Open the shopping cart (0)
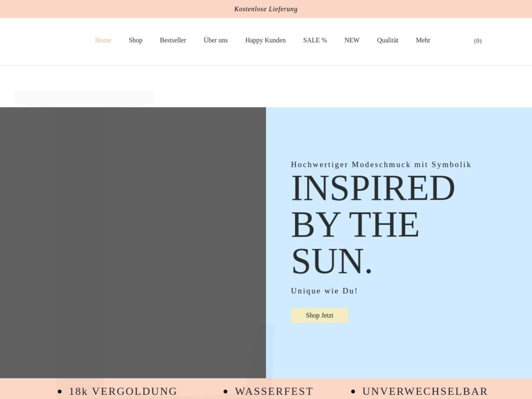The width and height of the screenshot is (532, 399). click(477, 41)
